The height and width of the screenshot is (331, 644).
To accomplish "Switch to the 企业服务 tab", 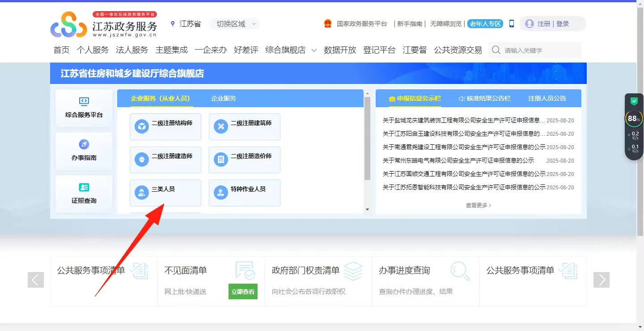I will tap(223, 98).
